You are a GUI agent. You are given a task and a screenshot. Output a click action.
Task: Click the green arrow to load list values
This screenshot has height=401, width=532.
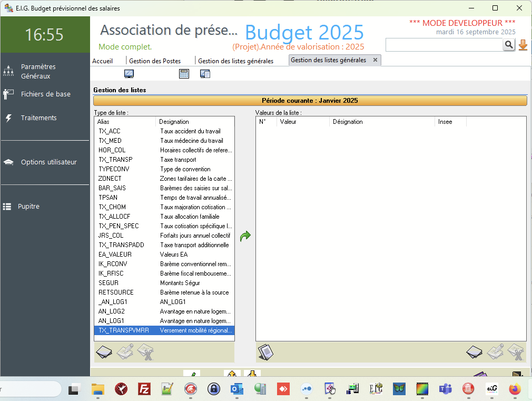point(245,237)
